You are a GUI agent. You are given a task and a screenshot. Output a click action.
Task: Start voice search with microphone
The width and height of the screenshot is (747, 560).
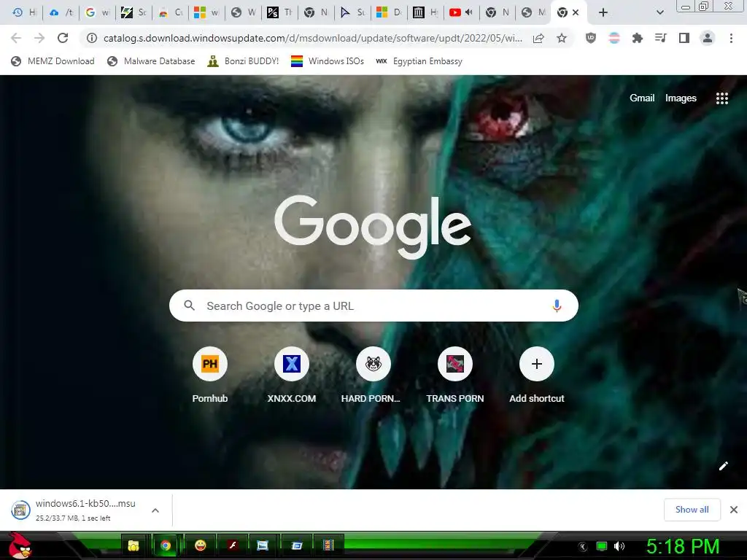click(x=557, y=306)
